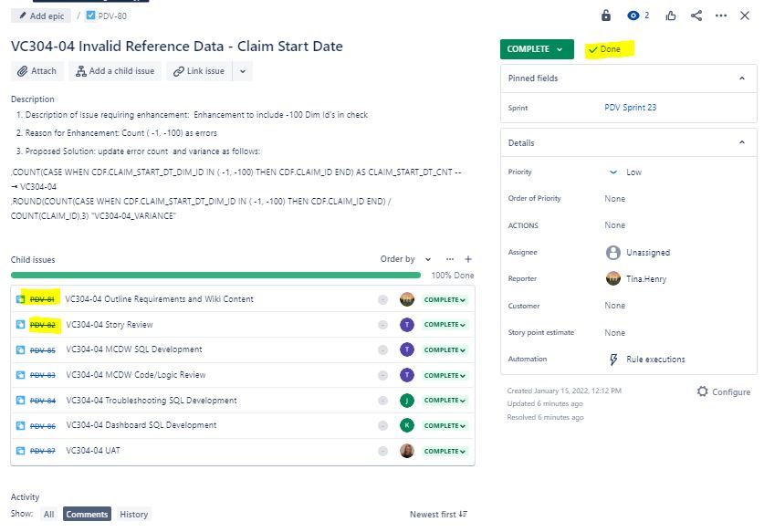The width and height of the screenshot is (764, 532).
Task: Click subtask icon of VC304-04 UAT row
Action: (20, 451)
